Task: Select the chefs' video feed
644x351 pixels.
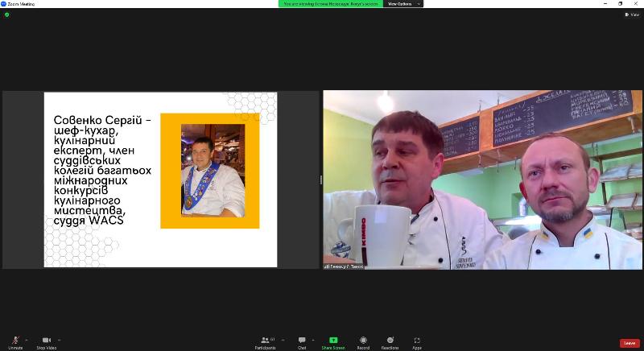Action: (482, 180)
